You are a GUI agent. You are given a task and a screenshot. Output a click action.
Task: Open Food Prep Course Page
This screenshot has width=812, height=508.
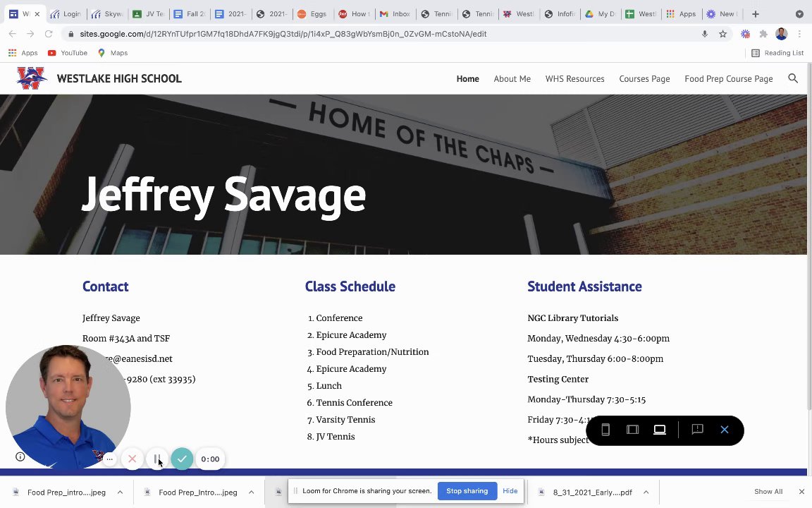point(729,79)
